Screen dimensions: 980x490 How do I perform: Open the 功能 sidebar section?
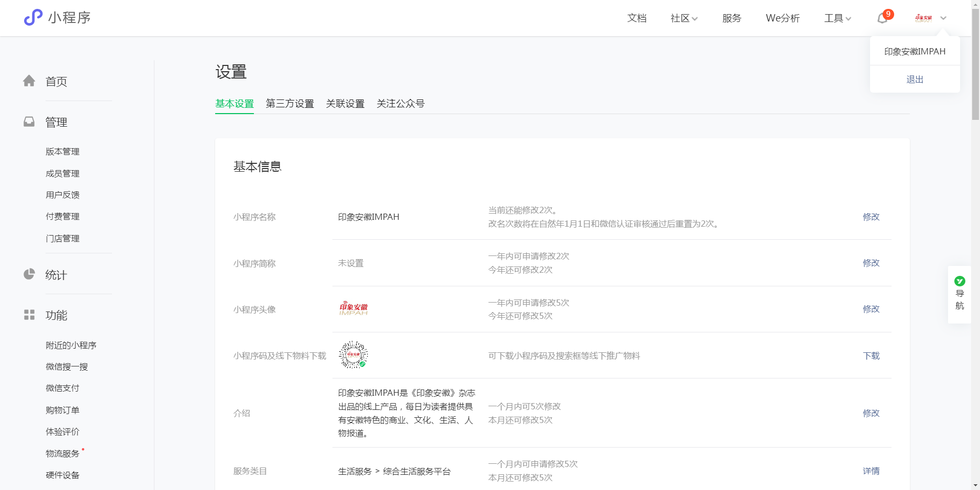[57, 316]
